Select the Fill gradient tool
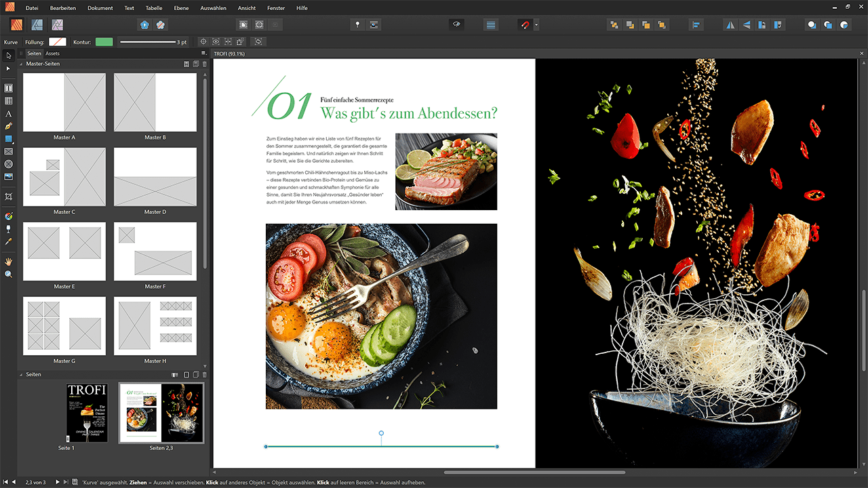 point(9,216)
